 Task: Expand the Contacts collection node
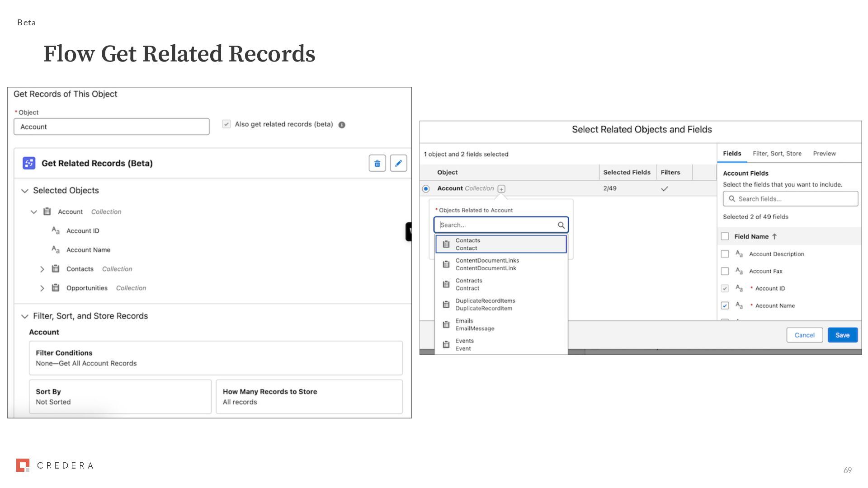point(42,269)
